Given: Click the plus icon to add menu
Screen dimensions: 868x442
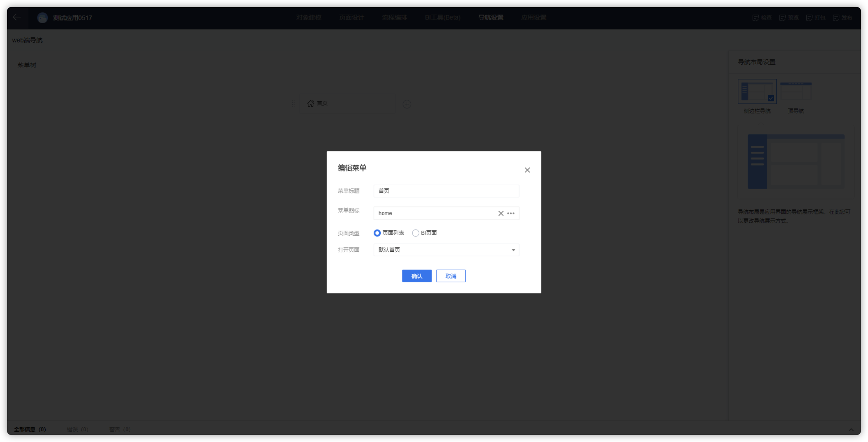Looking at the screenshot, I should coord(407,104).
